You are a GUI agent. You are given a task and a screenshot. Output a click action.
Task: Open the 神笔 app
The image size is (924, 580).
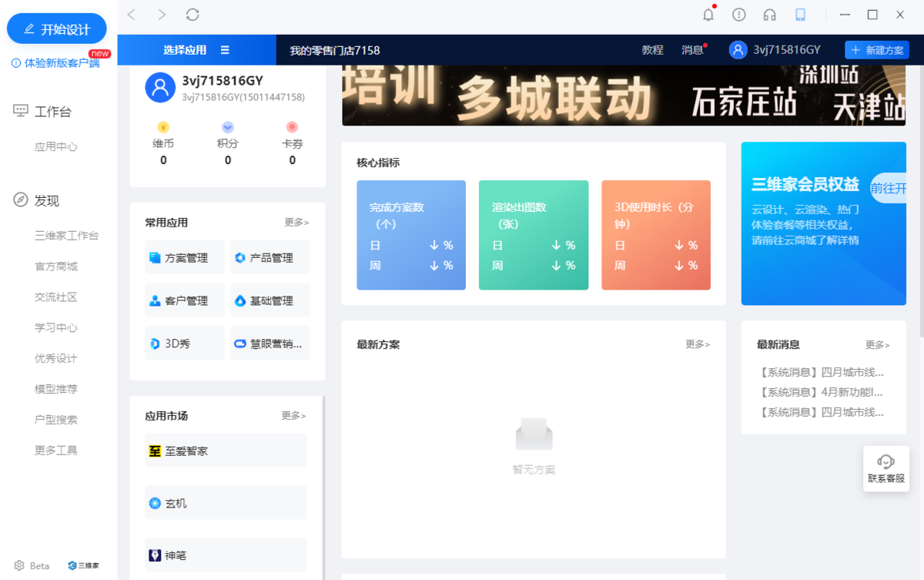225,555
